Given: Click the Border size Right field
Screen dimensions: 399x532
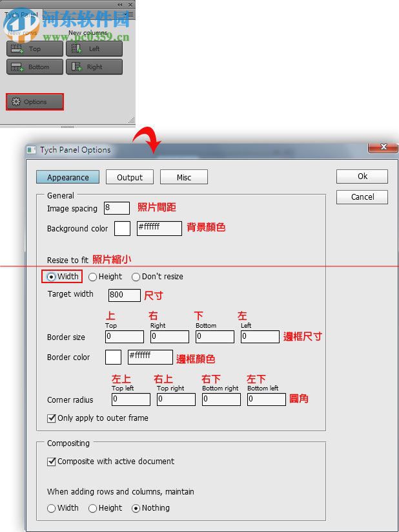Looking at the screenshot, I should tap(170, 337).
